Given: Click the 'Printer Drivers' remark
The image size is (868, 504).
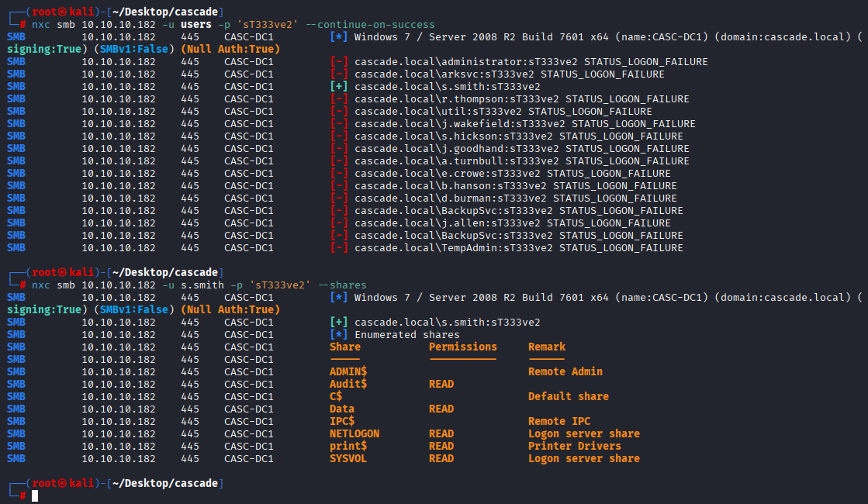Looking at the screenshot, I should (x=575, y=446).
